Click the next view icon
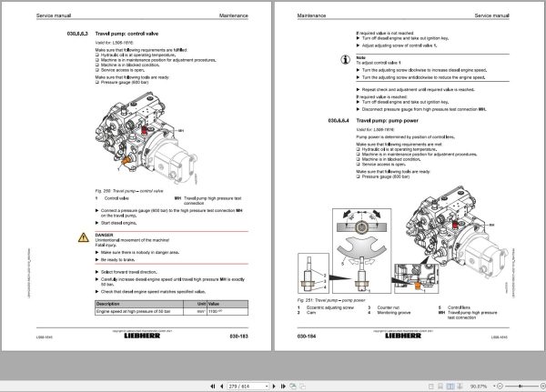The width and height of the screenshot is (546, 392). 303,386
